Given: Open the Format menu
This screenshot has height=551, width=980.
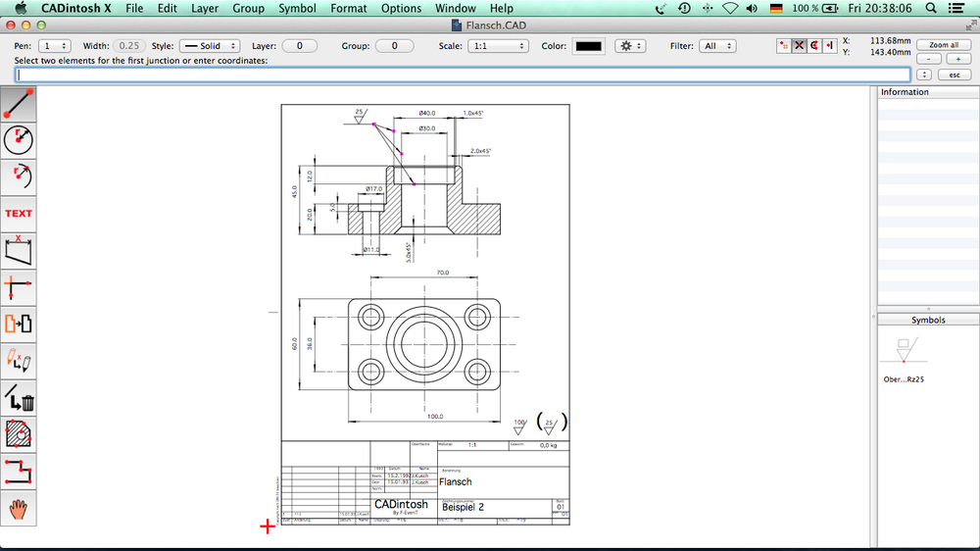Looking at the screenshot, I should coord(348,8).
